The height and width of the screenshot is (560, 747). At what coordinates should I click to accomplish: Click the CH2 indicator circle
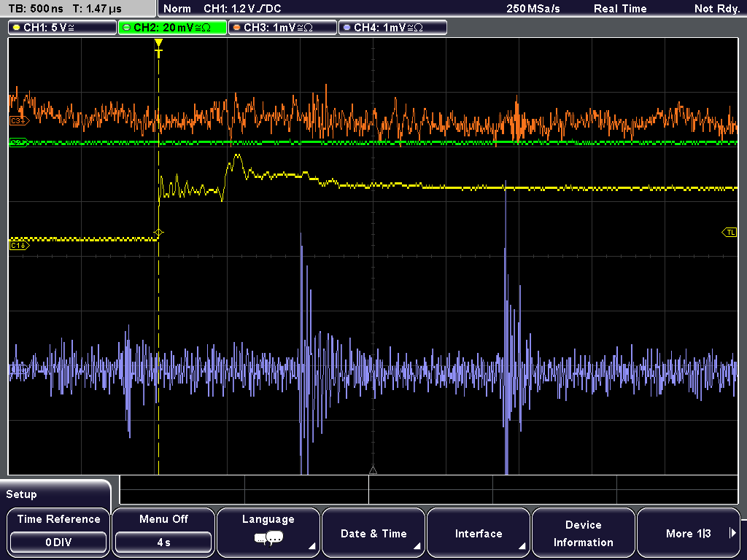point(127,28)
